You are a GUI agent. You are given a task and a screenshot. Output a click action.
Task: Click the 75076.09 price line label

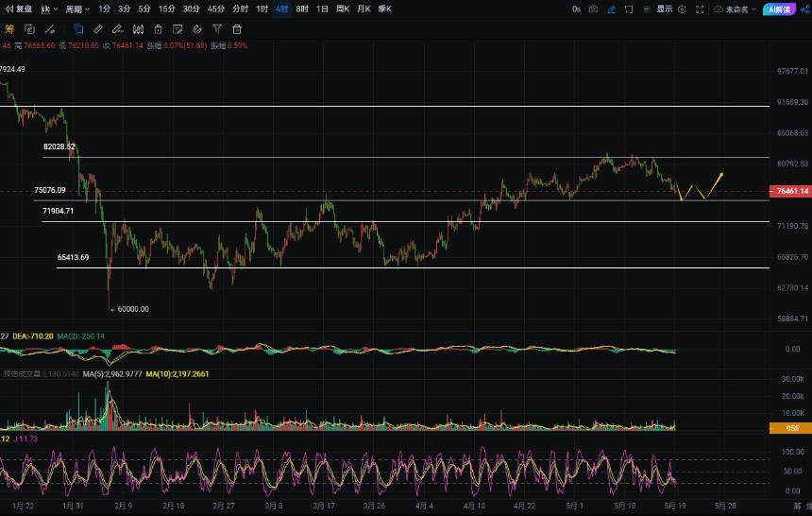click(x=50, y=190)
